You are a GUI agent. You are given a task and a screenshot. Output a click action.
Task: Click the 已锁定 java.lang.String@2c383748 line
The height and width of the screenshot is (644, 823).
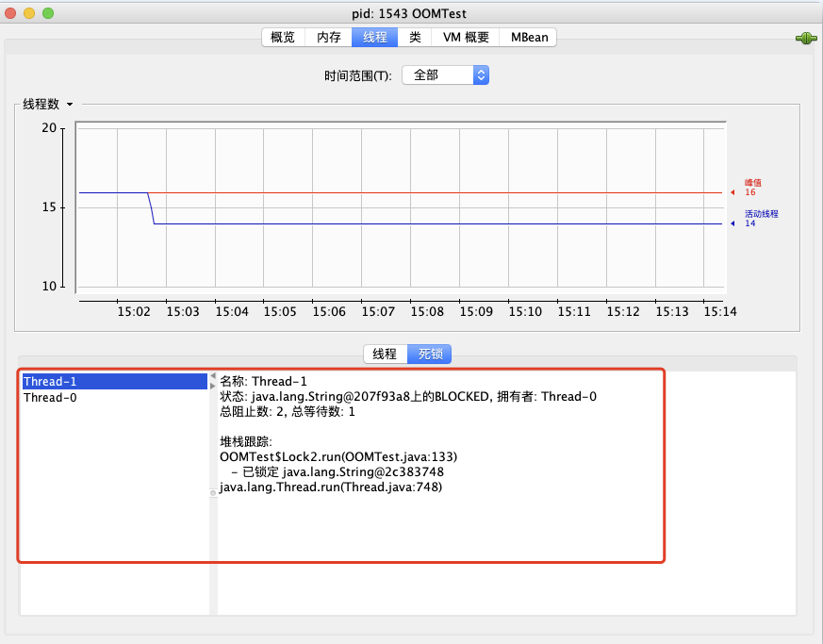click(x=337, y=471)
